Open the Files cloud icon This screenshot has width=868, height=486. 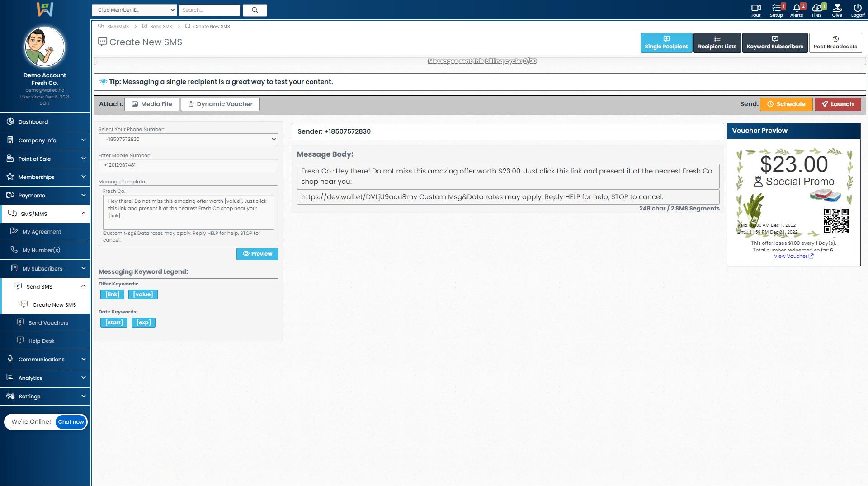point(816,10)
